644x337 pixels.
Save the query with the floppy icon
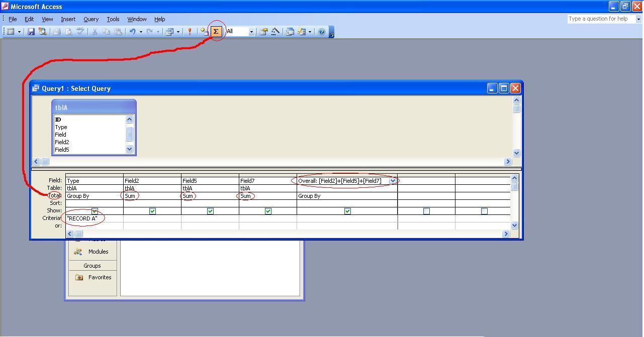(31, 32)
